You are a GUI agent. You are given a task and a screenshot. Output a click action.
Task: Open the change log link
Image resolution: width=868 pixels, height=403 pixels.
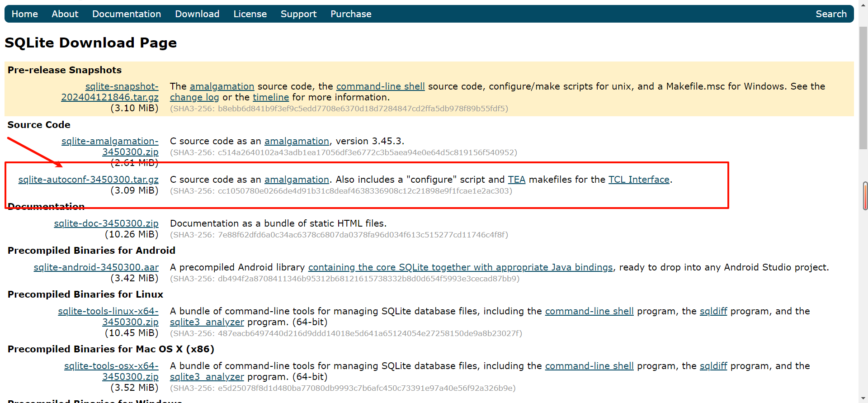pos(194,97)
